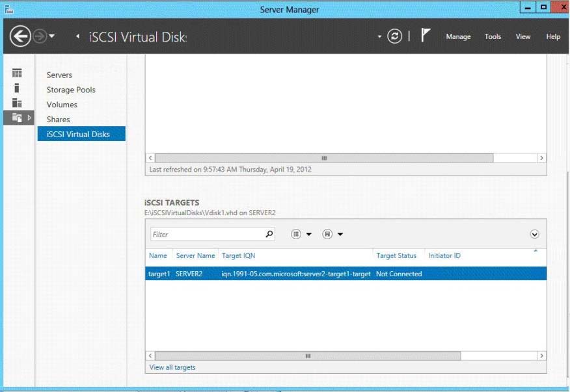Click the list criteria options icon

tap(296, 234)
